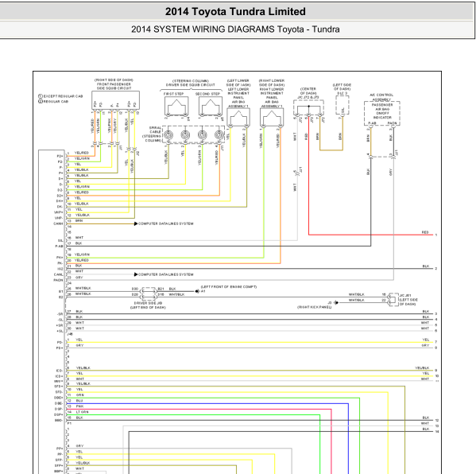
Task: Click the 'YEL/PNK' vertical wire label
Action: 109,126
